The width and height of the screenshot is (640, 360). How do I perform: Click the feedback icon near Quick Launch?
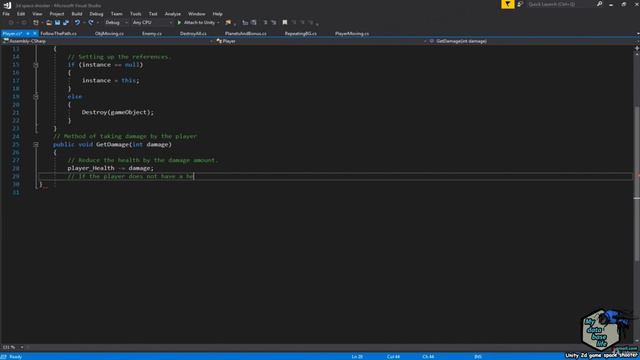coord(520,4)
